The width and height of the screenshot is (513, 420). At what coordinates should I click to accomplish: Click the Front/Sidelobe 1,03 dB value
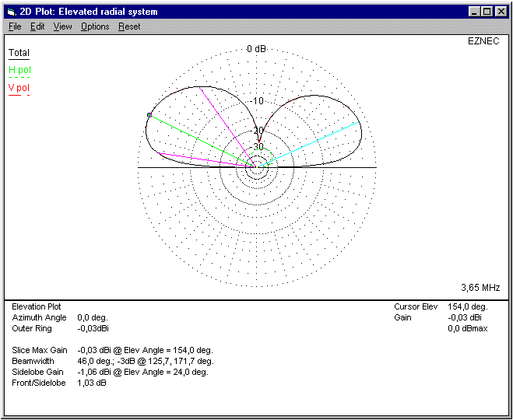click(x=92, y=383)
